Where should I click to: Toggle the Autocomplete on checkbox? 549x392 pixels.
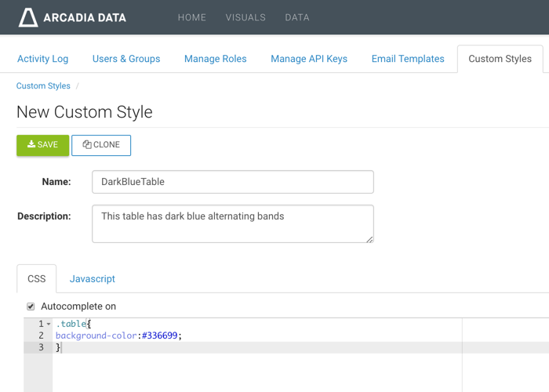point(31,307)
